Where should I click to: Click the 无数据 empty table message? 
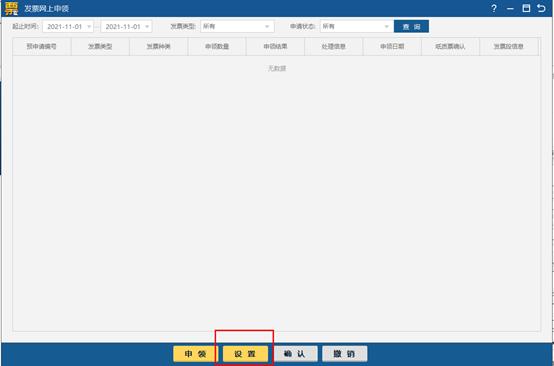click(277, 68)
